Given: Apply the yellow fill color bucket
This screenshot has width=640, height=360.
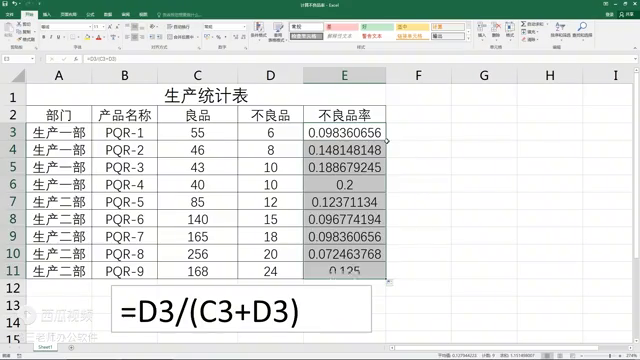Looking at the screenshot, I should click(87, 37).
